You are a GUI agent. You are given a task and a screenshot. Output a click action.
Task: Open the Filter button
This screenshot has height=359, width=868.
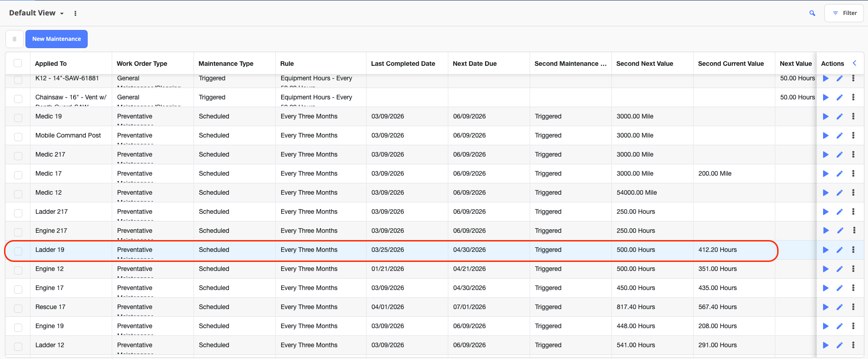pos(844,13)
